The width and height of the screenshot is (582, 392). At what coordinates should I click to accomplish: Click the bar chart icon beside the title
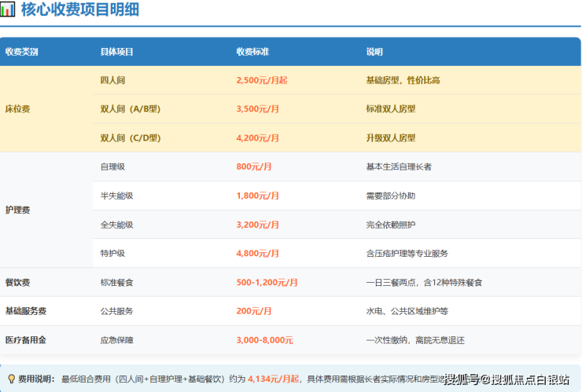coord(8,10)
